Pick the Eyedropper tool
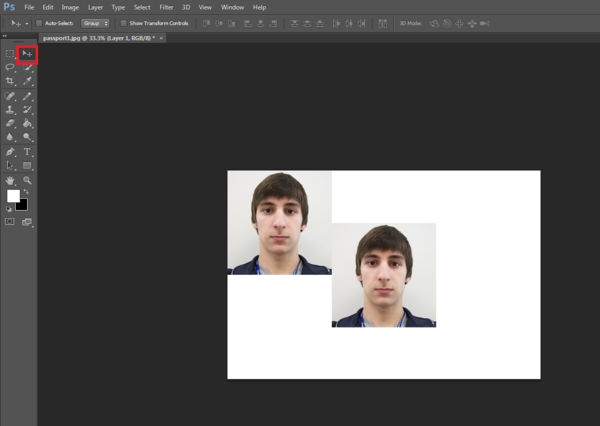 click(x=27, y=81)
